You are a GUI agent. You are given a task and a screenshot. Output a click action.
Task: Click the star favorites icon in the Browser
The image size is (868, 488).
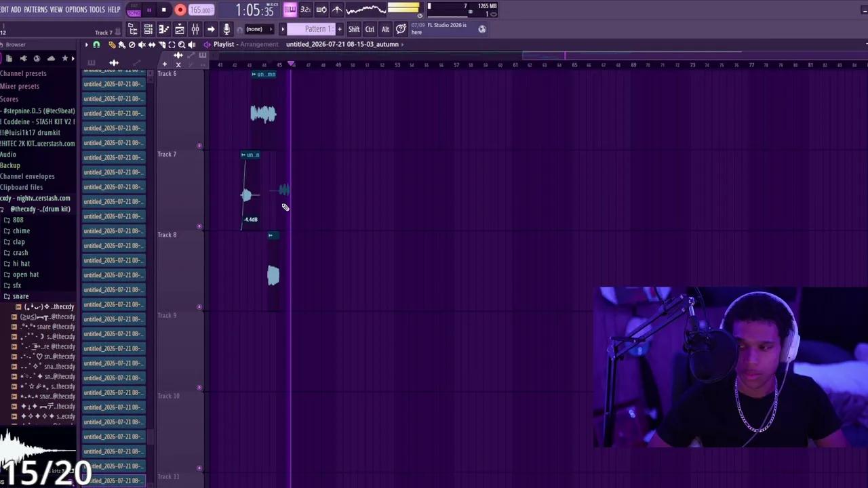[65, 59]
